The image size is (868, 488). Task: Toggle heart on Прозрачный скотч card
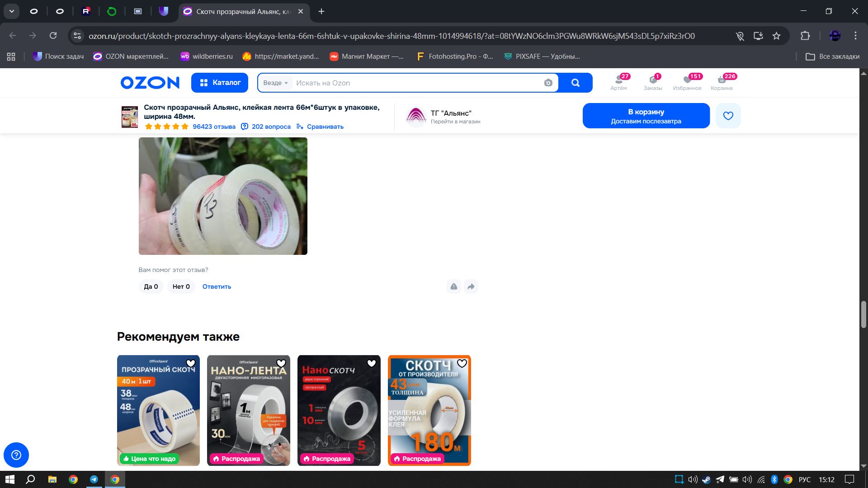191,364
